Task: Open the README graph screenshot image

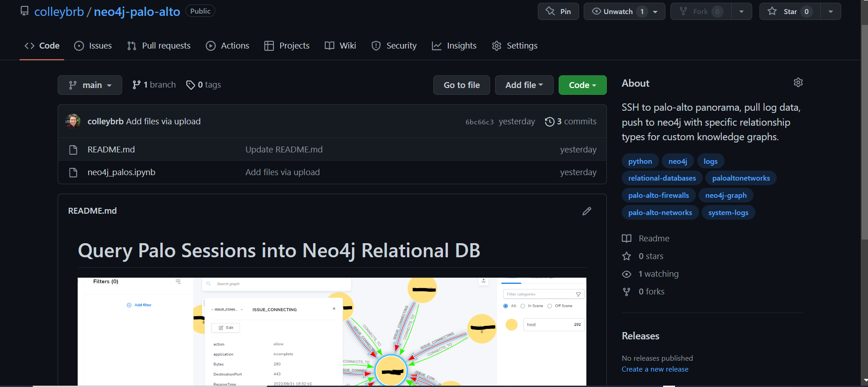Action: (332, 332)
